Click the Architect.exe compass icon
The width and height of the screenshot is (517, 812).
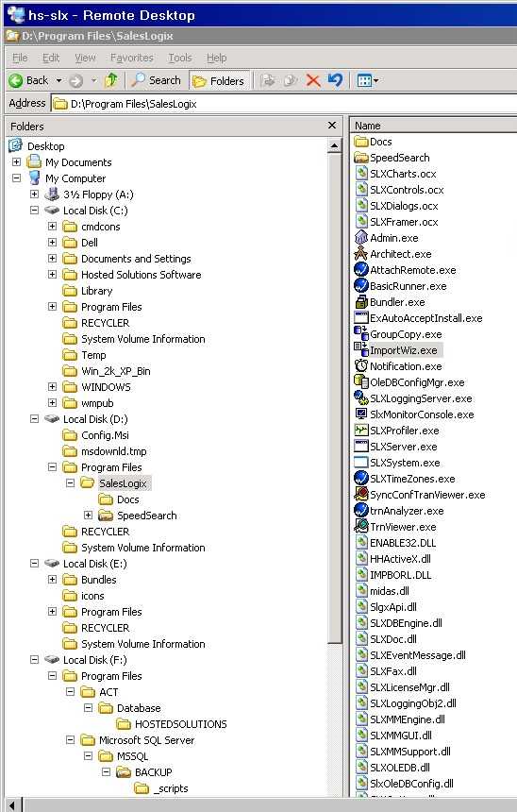tap(360, 254)
